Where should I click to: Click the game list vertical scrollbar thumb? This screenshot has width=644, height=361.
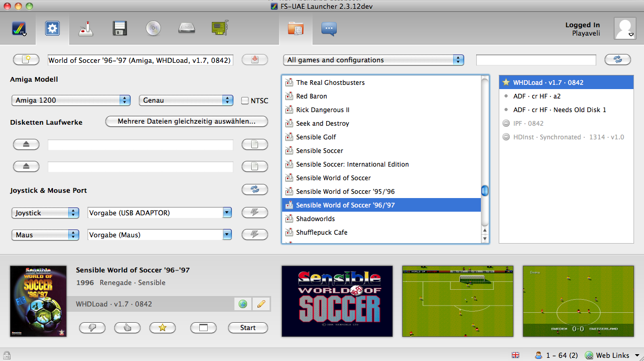coord(485,191)
